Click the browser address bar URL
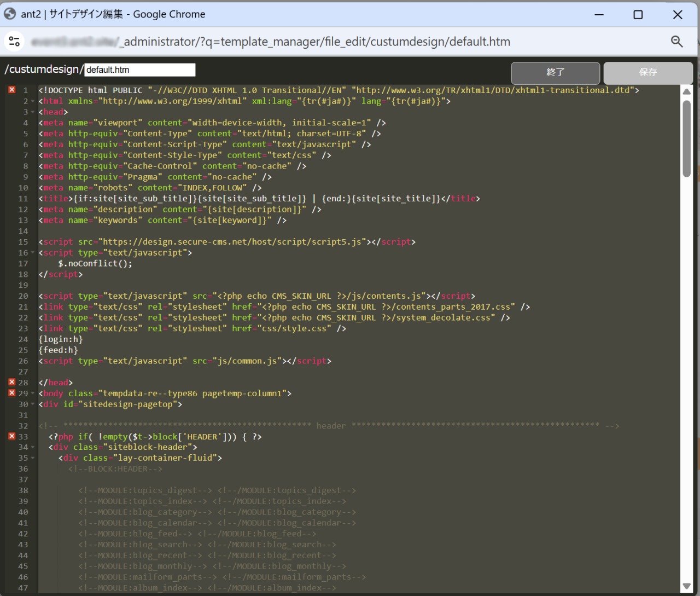700x596 pixels. 271,42
